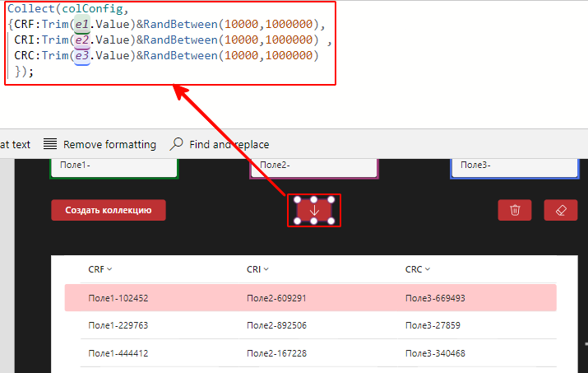This screenshot has width=588, height=373.
Task: Select the row starting with Поле1-444412
Action: [118, 353]
